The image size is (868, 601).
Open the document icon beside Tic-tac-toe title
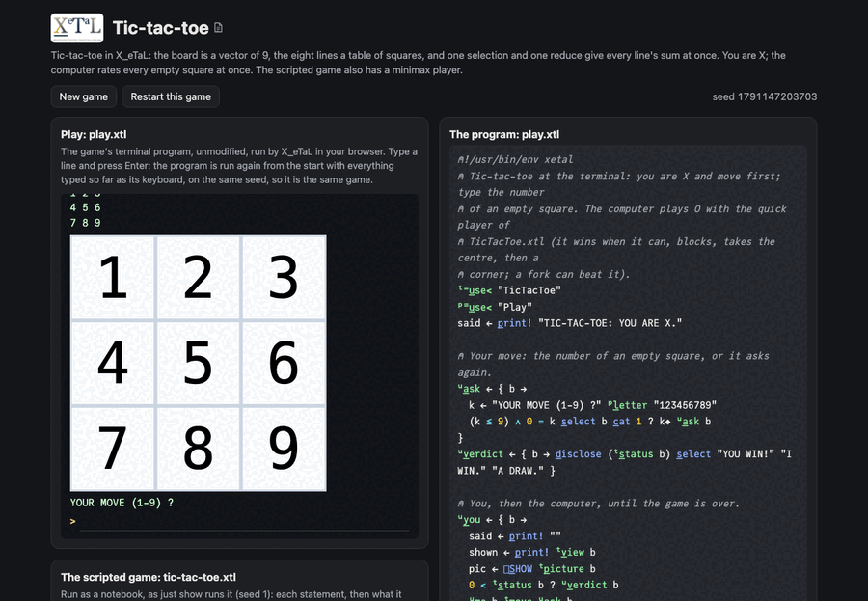pos(219,28)
